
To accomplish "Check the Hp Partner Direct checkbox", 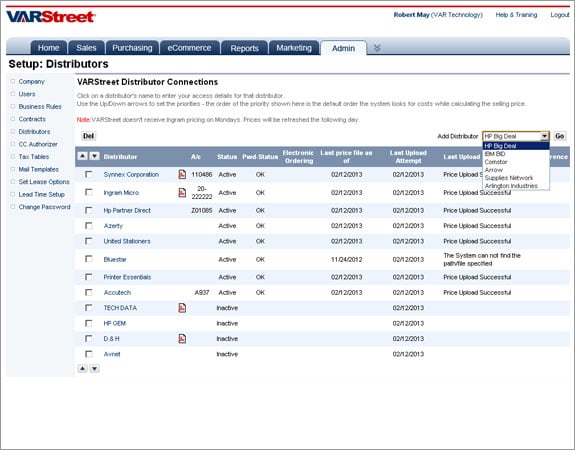I will pos(88,210).
